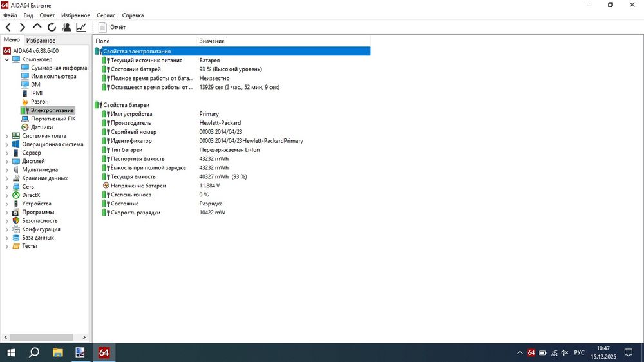This screenshot has width=644, height=362.
Task: Open notification center icon
Action: click(x=628, y=352)
